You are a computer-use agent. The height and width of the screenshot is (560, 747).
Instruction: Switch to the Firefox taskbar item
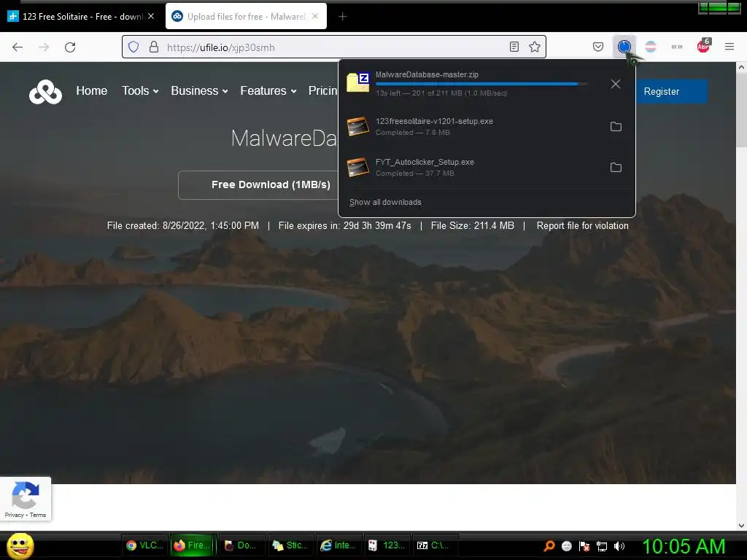[193, 545]
